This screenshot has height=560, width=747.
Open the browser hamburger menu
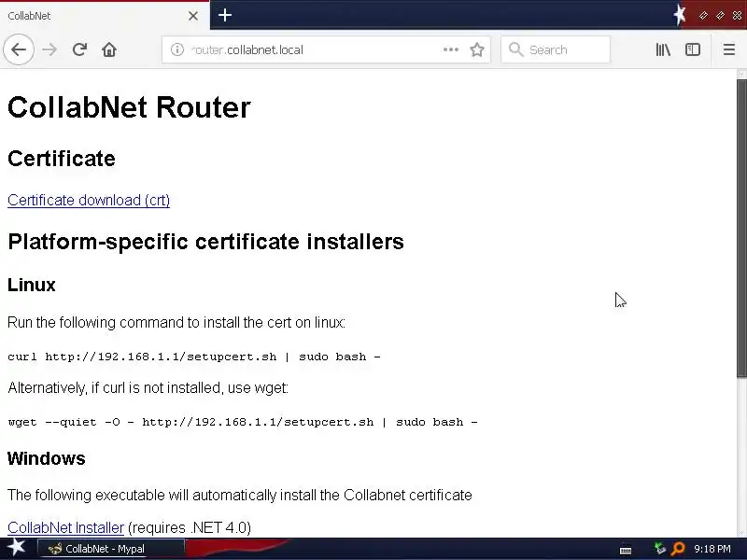click(x=729, y=49)
